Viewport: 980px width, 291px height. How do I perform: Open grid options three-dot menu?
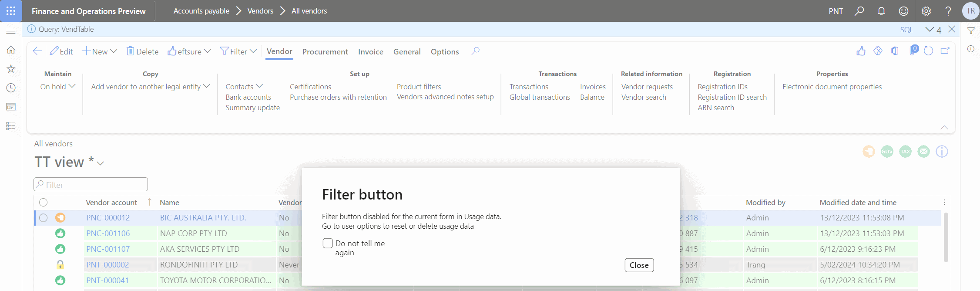coord(944,202)
